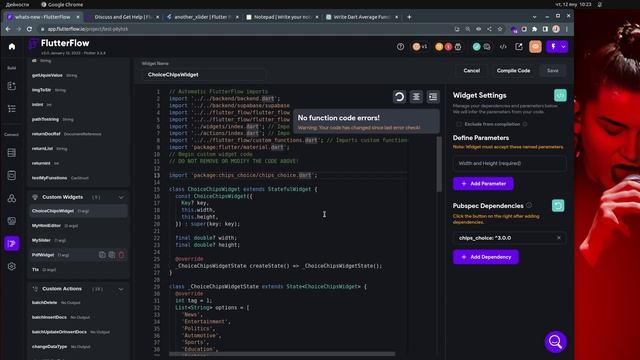This screenshot has width=640, height=360.
Task: Switch to the Notepad browser tab
Action: point(282,17)
